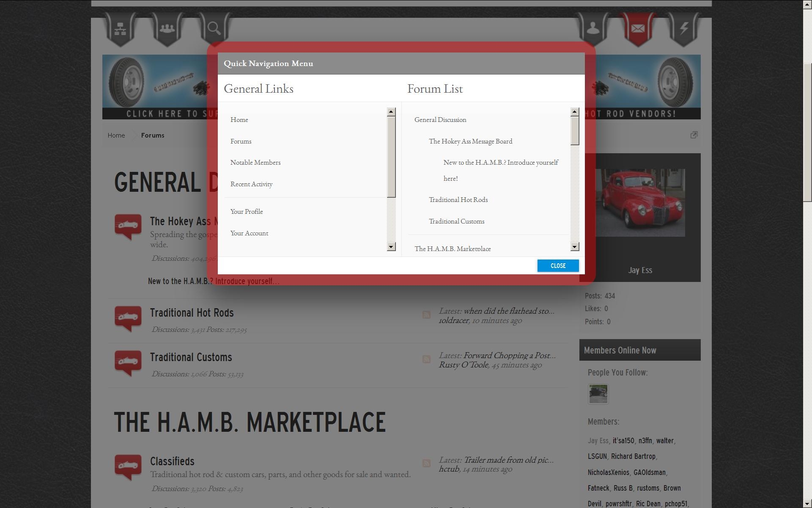The height and width of the screenshot is (508, 812).
Task: Open Traditional Customs in Forum List
Action: pyautogui.click(x=456, y=221)
